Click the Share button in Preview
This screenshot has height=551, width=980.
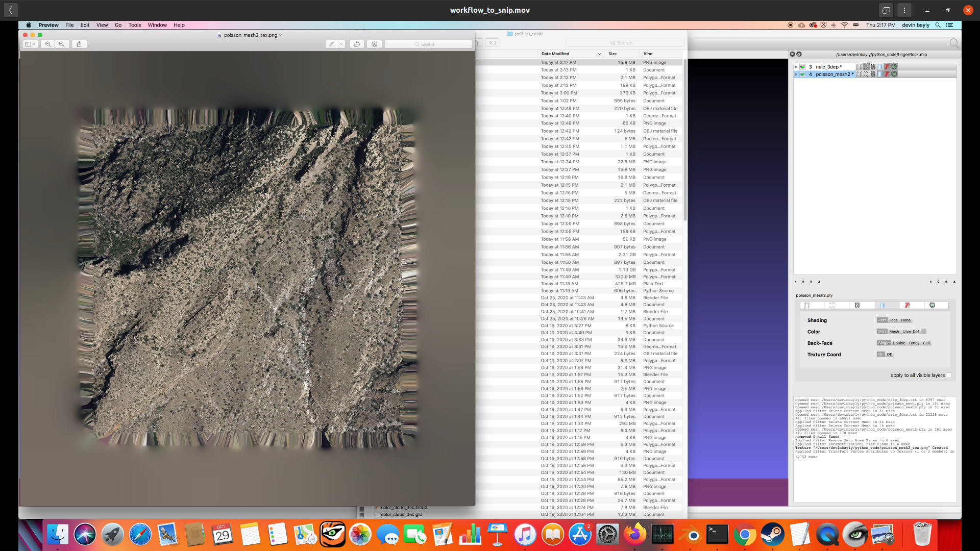79,44
